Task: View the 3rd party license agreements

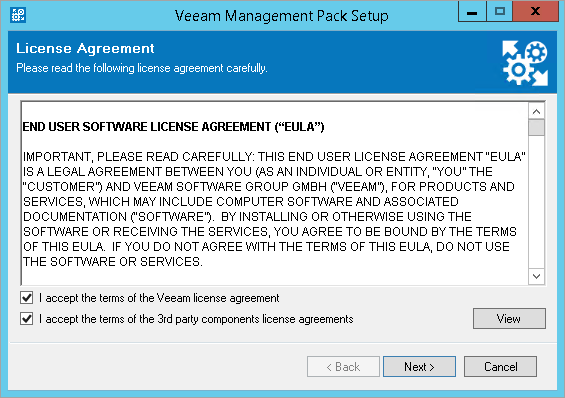Action: (509, 318)
